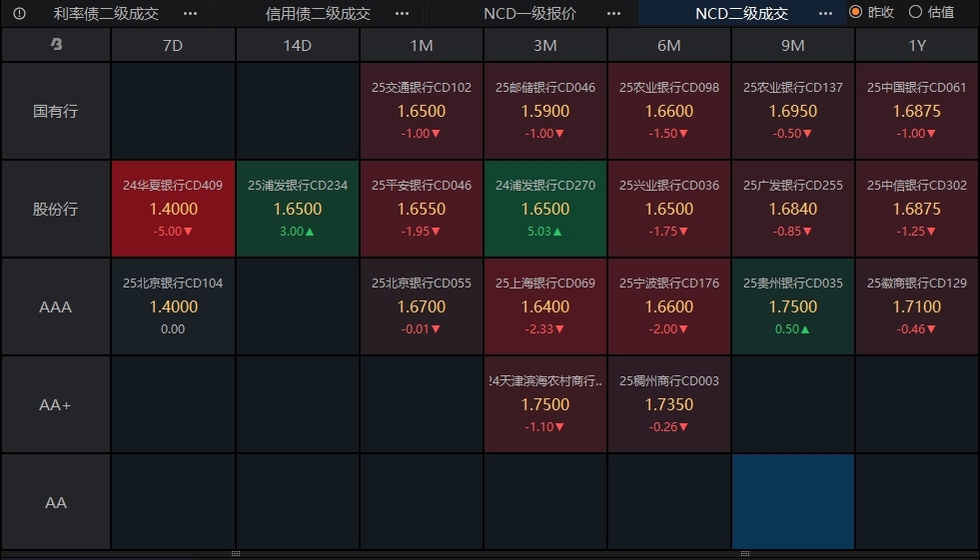Select the AA row label
The image size is (980, 560).
[x=56, y=502]
